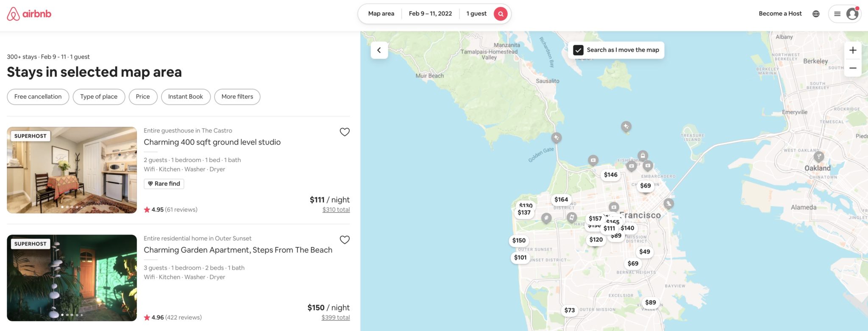
Task: Click the $150 price pin on the map
Action: (x=518, y=240)
